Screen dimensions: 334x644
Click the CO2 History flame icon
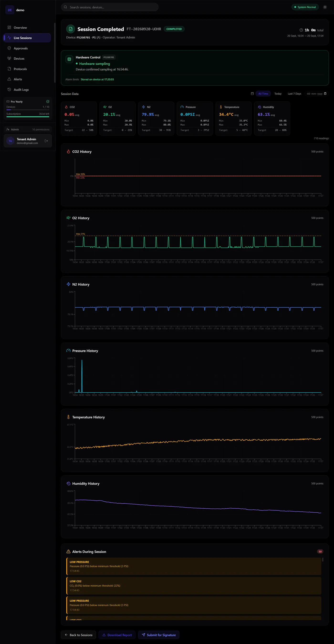pos(68,152)
